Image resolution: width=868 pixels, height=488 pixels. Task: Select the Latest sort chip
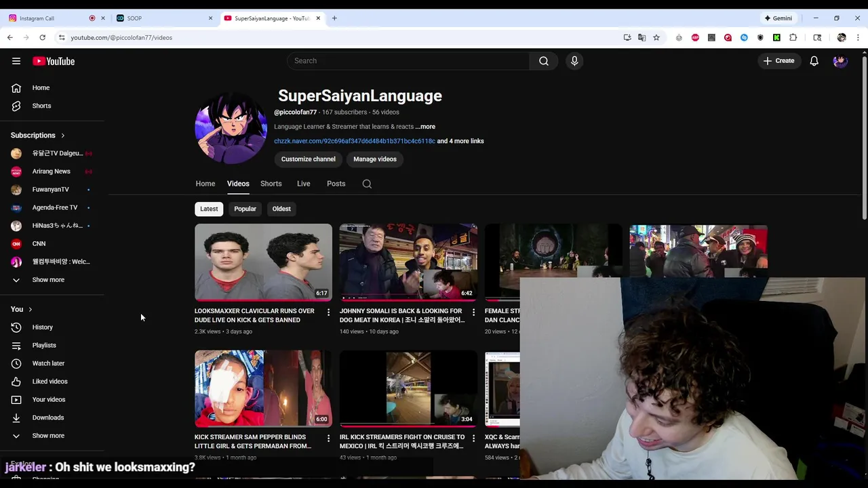[209, 209]
